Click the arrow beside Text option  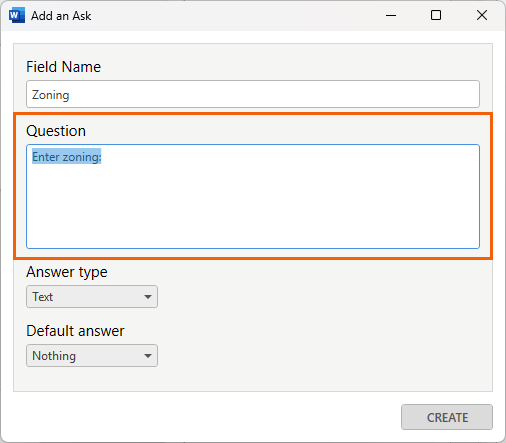click(148, 297)
